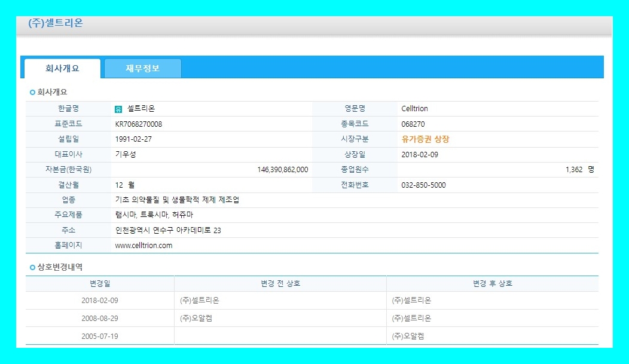This screenshot has height=364, width=629.
Task: Click the 시장구분 field label
Action: [355, 139]
